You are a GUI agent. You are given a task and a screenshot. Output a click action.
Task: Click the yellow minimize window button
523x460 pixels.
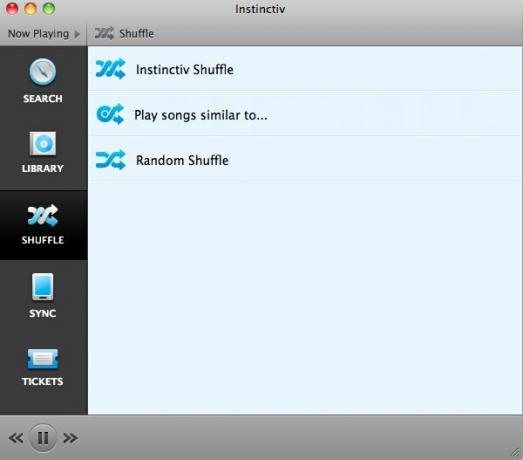tap(30, 8)
